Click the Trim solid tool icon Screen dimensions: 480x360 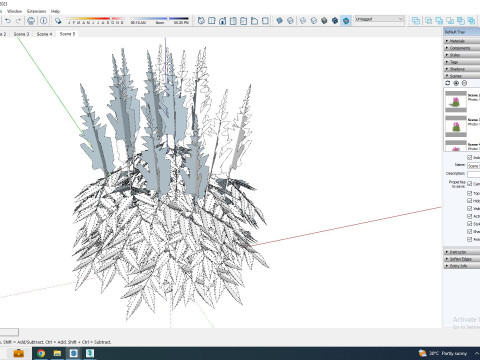pos(461,21)
